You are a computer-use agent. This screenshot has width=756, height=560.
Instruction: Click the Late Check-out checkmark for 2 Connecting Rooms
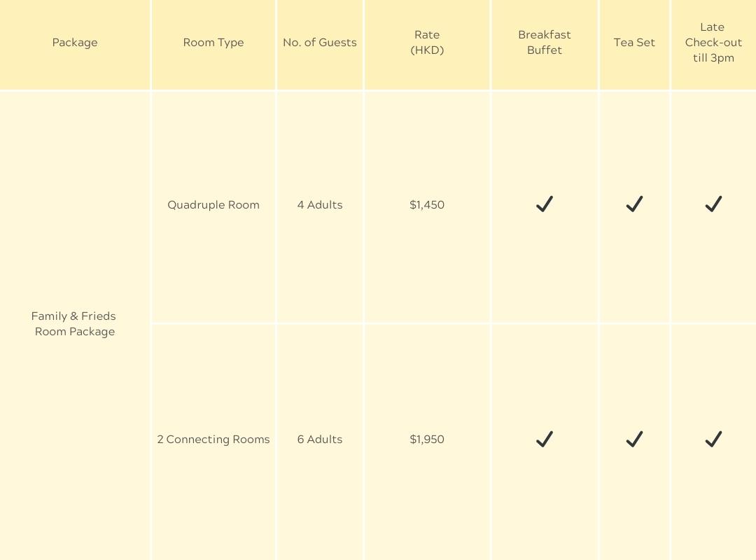[713, 439]
